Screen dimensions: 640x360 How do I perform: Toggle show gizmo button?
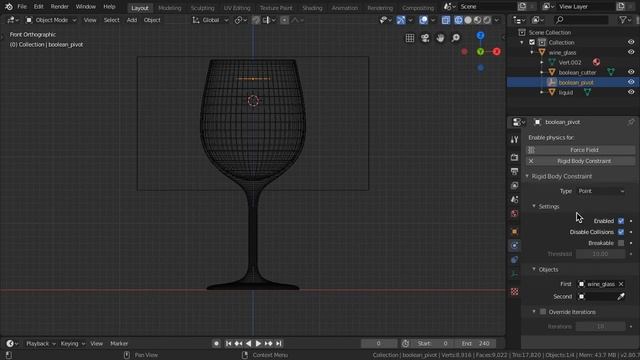[401, 20]
